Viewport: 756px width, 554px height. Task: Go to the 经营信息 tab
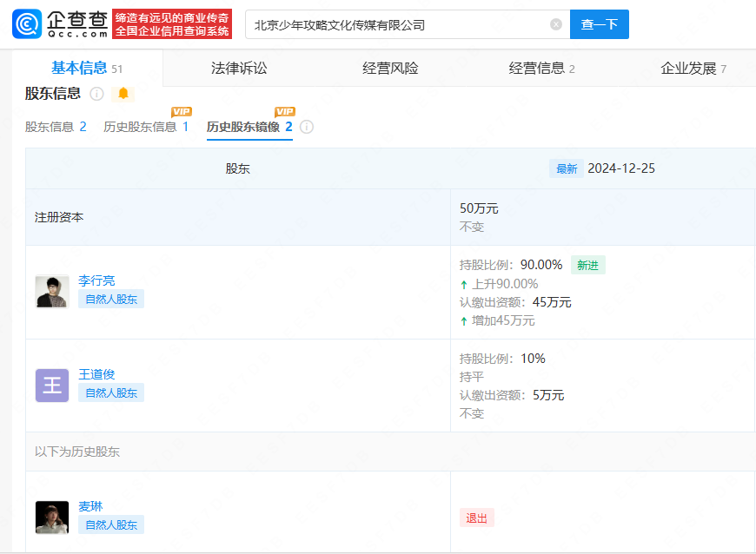tap(540, 69)
